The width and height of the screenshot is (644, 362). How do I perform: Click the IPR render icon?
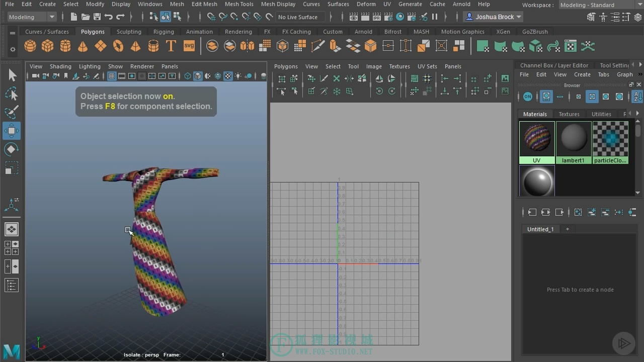376,17
